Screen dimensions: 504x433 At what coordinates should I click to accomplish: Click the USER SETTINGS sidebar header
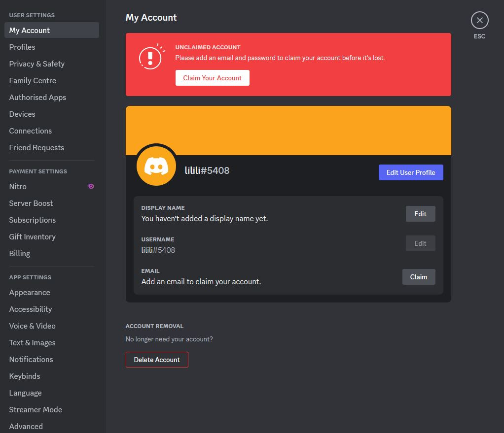32,15
